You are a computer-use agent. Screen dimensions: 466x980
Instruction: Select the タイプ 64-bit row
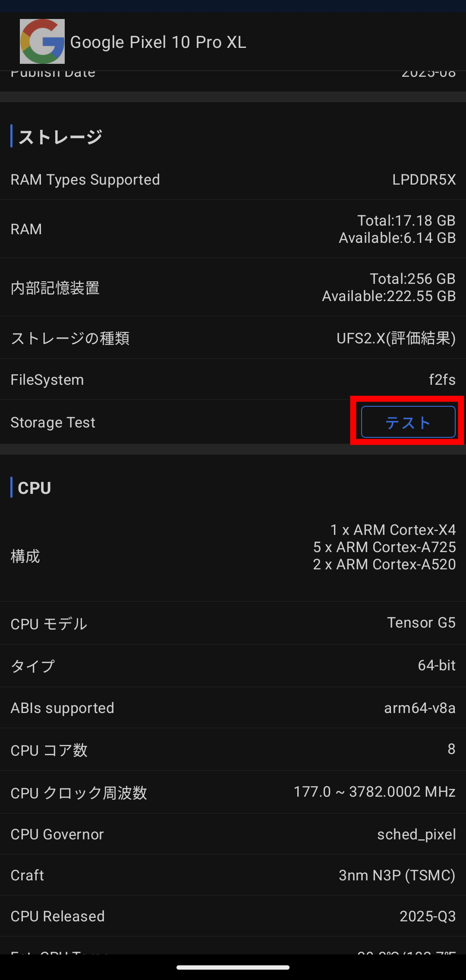click(x=233, y=666)
